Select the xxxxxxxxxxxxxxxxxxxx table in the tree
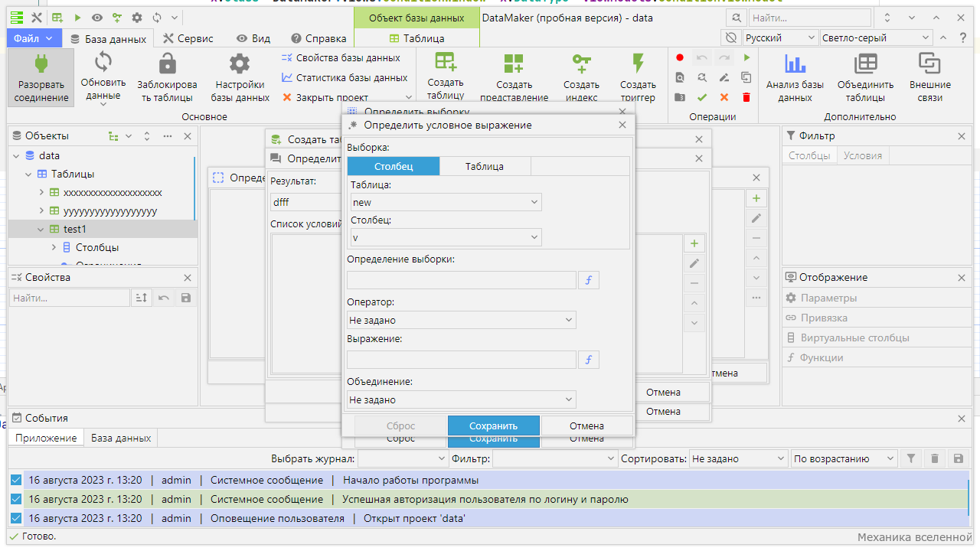980x551 pixels. coord(113,192)
